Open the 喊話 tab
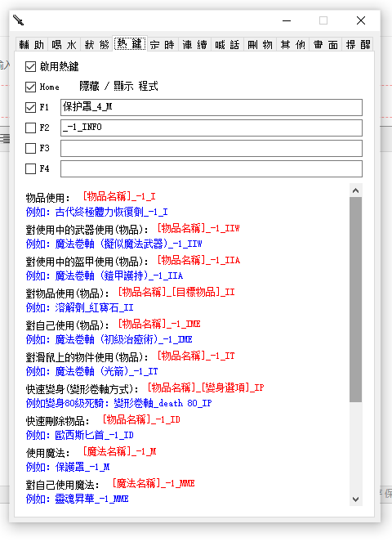The image size is (392, 551). 227,45
